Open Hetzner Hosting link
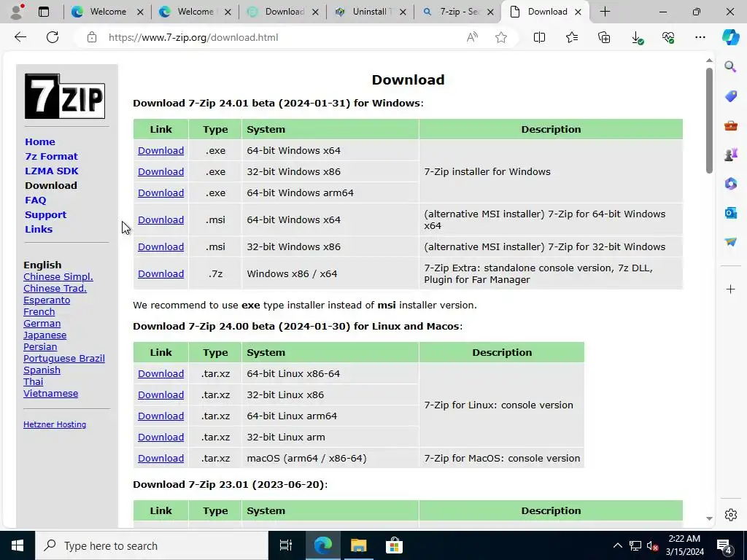This screenshot has height=560, width=747. [x=55, y=424]
